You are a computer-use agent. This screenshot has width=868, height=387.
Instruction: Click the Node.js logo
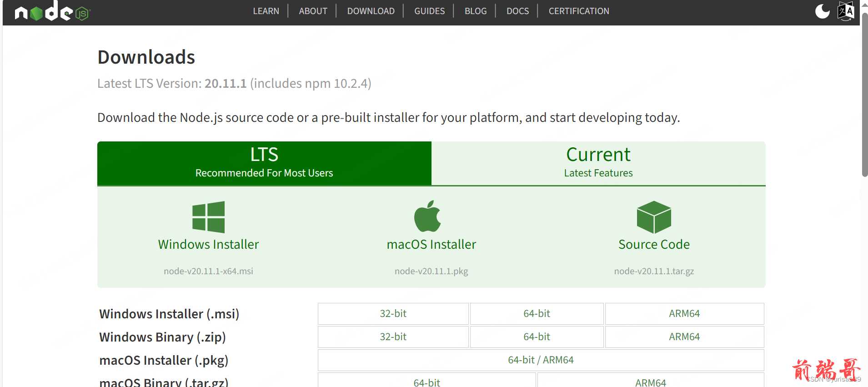(x=52, y=11)
